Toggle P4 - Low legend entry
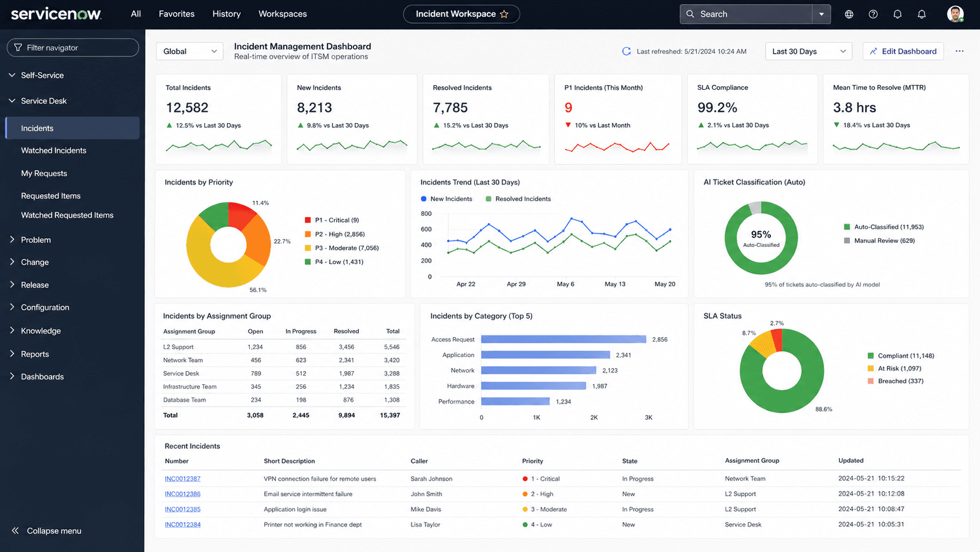980x552 pixels. (x=334, y=262)
